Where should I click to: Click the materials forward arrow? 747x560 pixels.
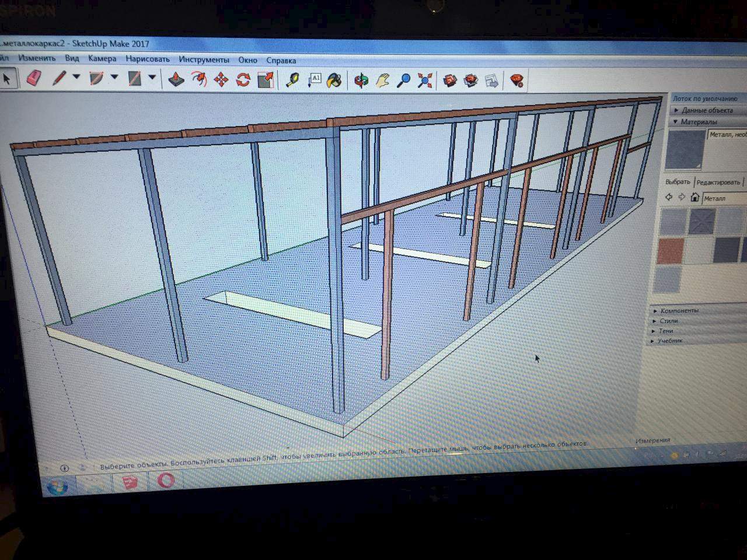[681, 197]
